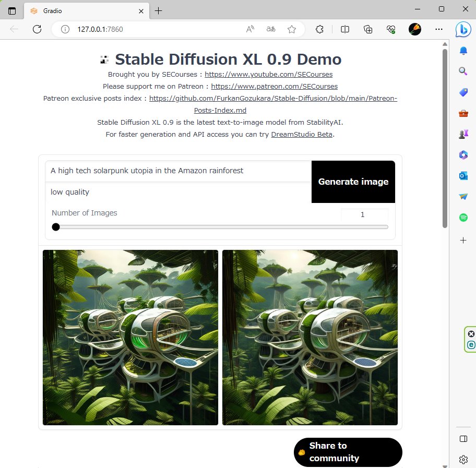This screenshot has width=476, height=468.
Task: Launch Spotify from the sidebar
Action: [x=463, y=217]
